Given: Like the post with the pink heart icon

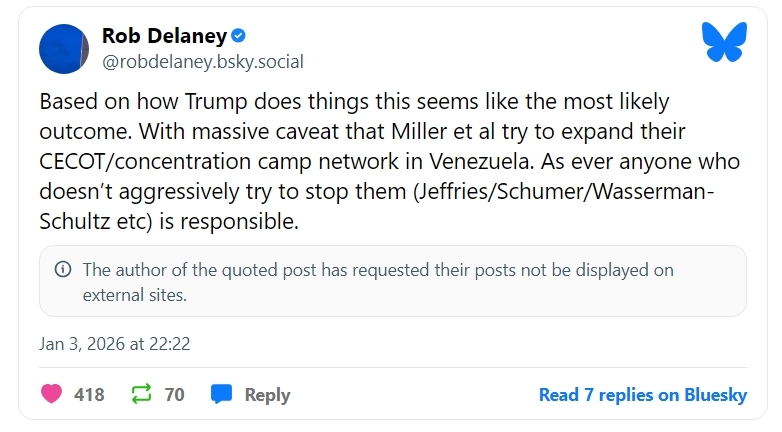Looking at the screenshot, I should click(x=51, y=394).
